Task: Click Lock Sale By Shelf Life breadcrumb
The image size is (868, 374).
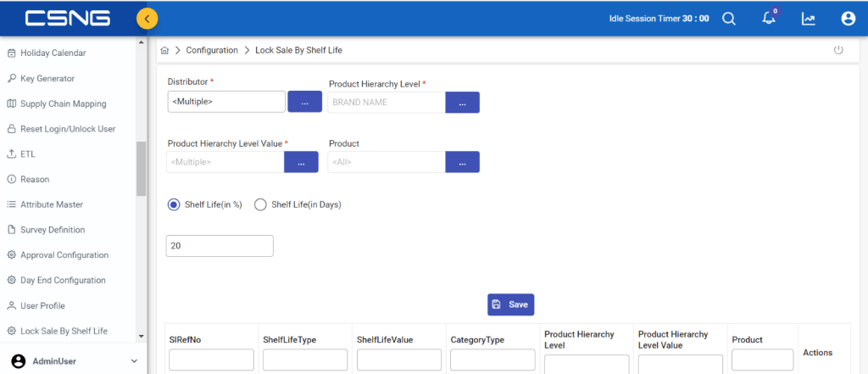Action: [298, 50]
